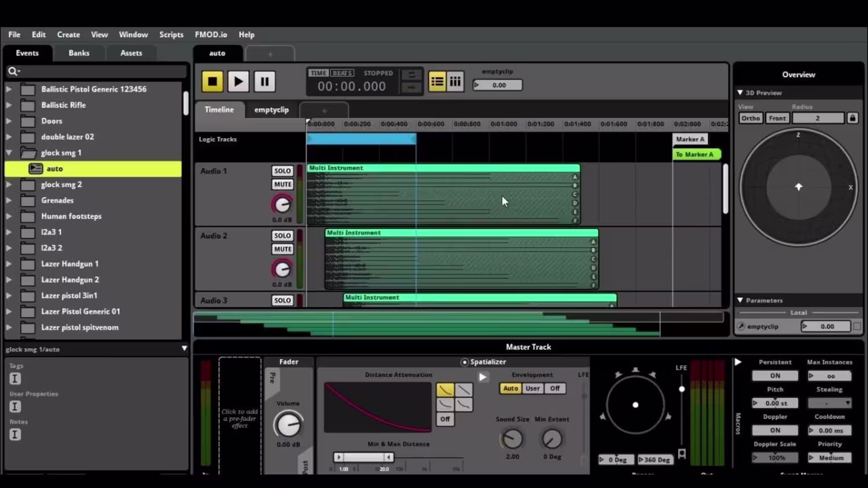This screenshot has width=868, height=488.
Task: Switch to the emptyclip parameter sheet tab
Action: click(x=271, y=110)
